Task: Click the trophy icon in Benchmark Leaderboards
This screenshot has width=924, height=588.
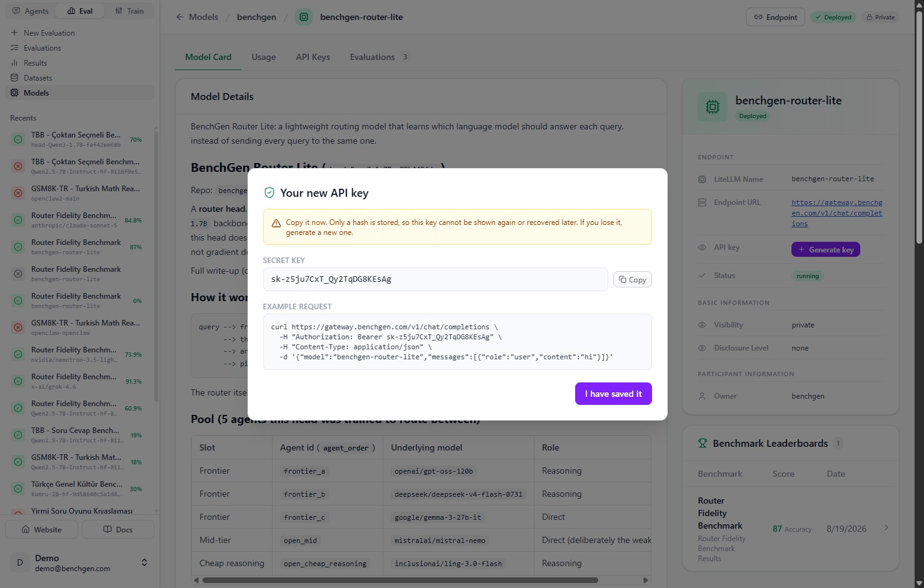Action: tap(703, 443)
